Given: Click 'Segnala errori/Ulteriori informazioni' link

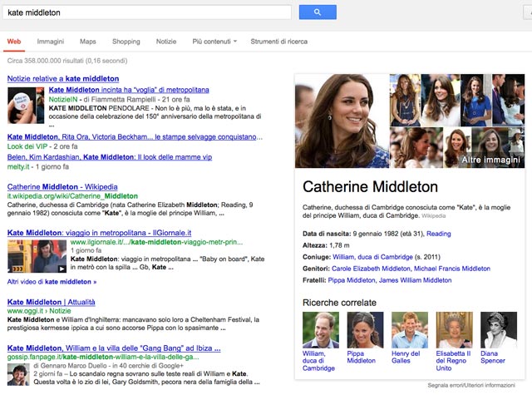Looking at the screenshot, I should click(471, 386).
